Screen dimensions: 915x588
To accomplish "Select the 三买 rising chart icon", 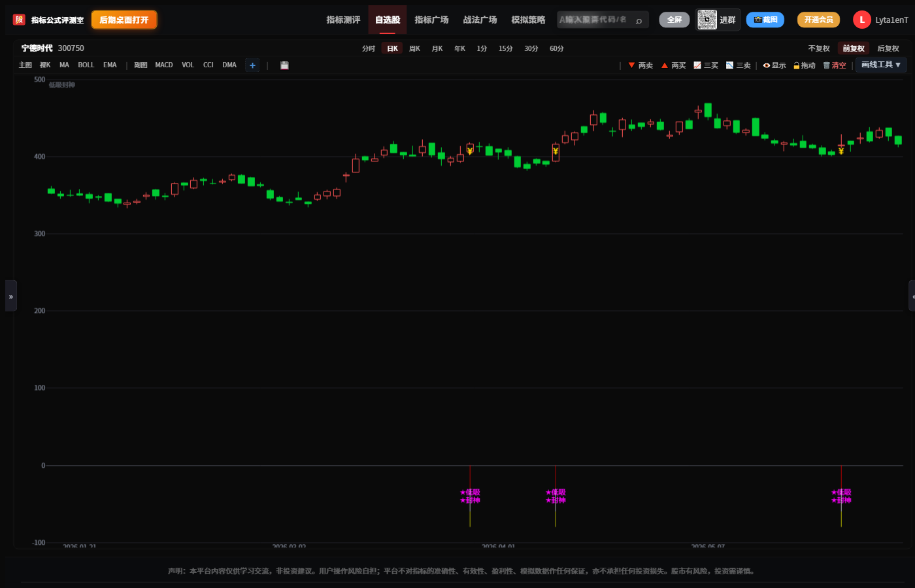I will pos(697,65).
